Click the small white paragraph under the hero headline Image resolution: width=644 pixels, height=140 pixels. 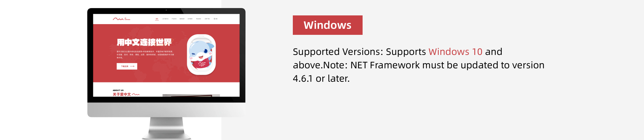(145, 55)
